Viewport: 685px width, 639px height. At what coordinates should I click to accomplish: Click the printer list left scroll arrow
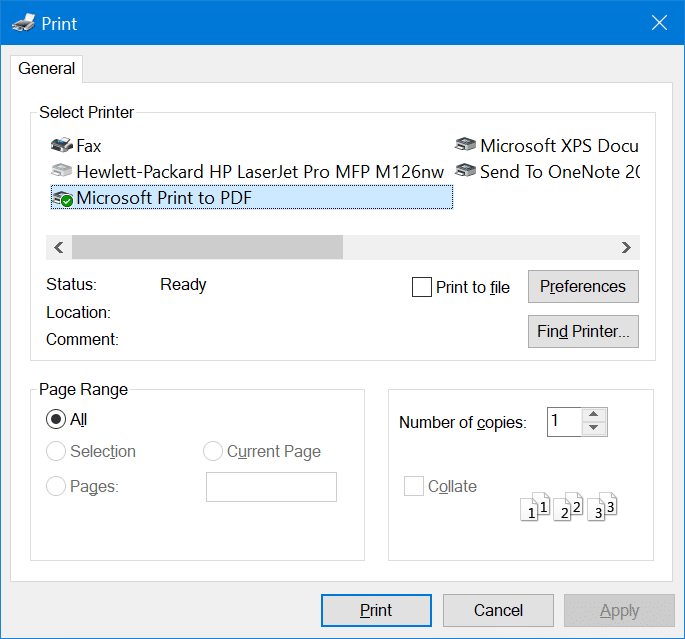[59, 248]
